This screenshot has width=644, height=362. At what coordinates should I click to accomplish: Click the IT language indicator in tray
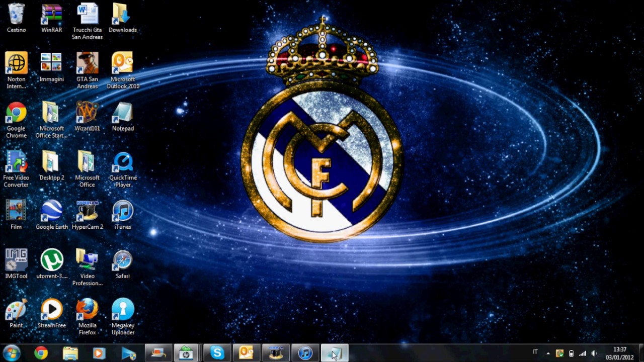[535, 352]
